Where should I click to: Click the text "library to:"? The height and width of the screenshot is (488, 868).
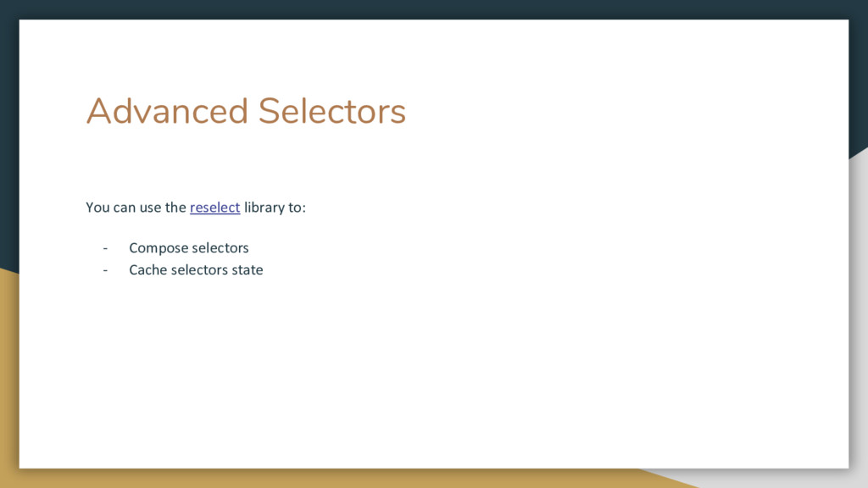(x=275, y=207)
